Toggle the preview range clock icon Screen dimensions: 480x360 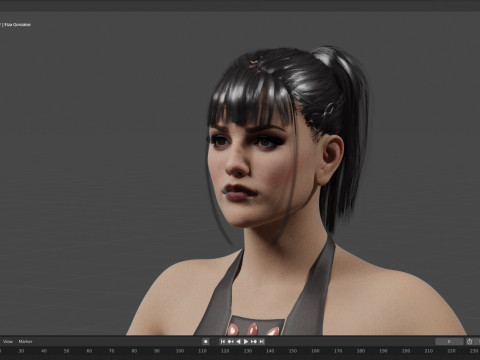470,341
